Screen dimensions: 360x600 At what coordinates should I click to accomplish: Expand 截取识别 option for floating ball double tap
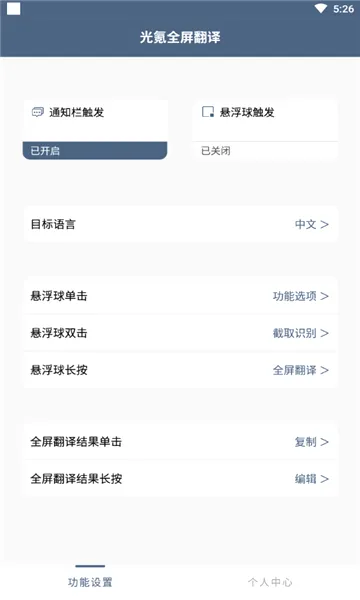click(301, 333)
